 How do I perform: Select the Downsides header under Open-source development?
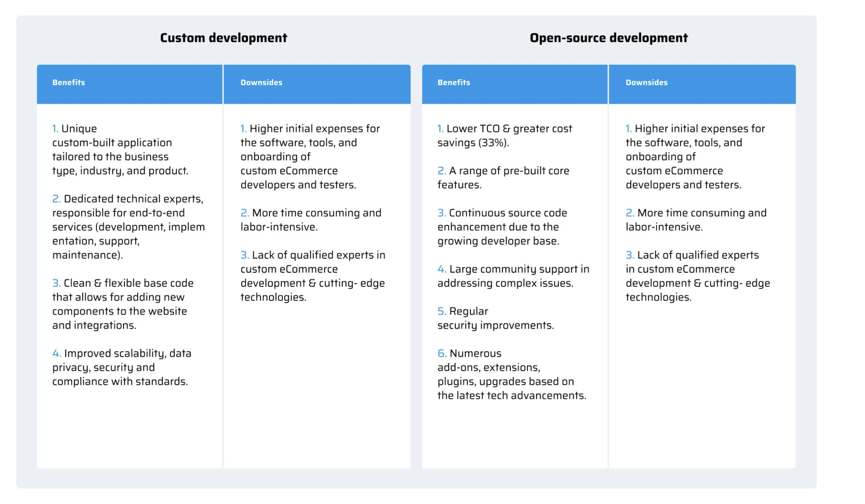click(646, 82)
